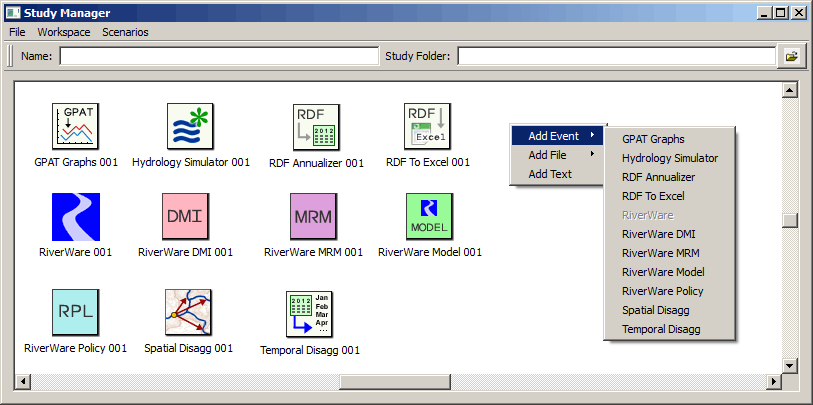The height and width of the screenshot is (405, 813).
Task: Click the RiverWare MRM 001 label
Action: [313, 253]
